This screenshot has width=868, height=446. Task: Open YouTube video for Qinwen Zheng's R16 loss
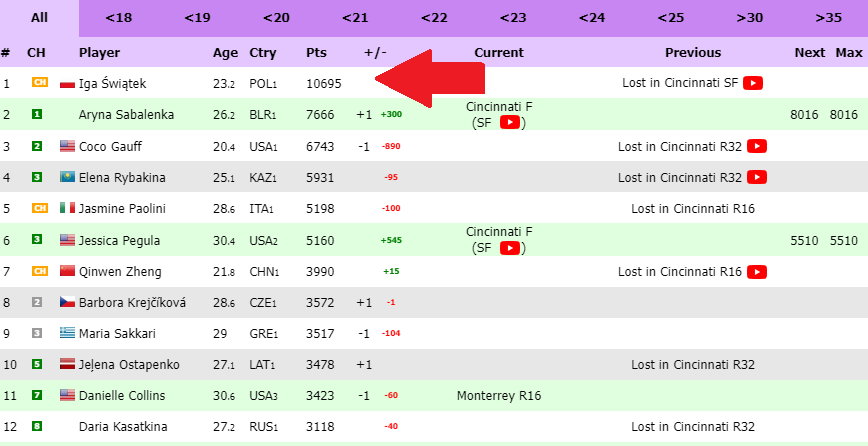(757, 272)
